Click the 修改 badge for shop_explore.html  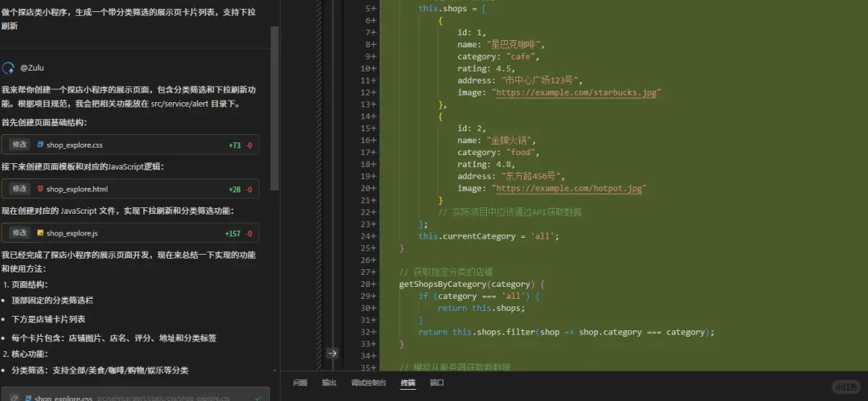pos(19,189)
